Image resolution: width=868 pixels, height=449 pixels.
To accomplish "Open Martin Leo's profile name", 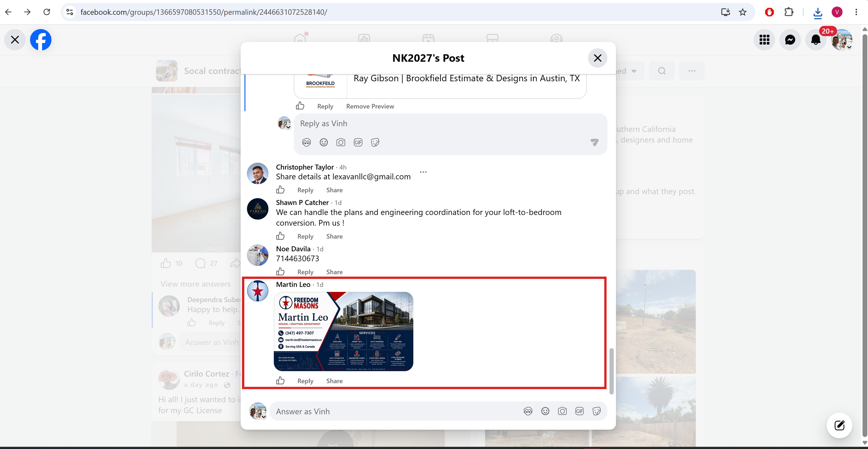I will click(x=293, y=284).
